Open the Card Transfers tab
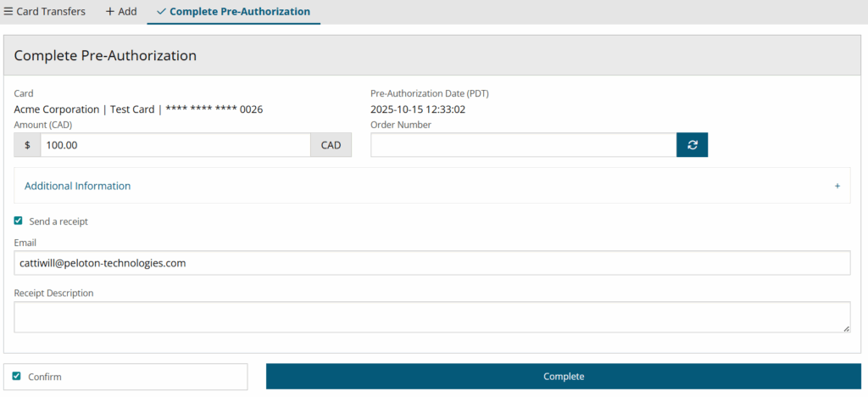The height and width of the screenshot is (397, 868). 51,12
